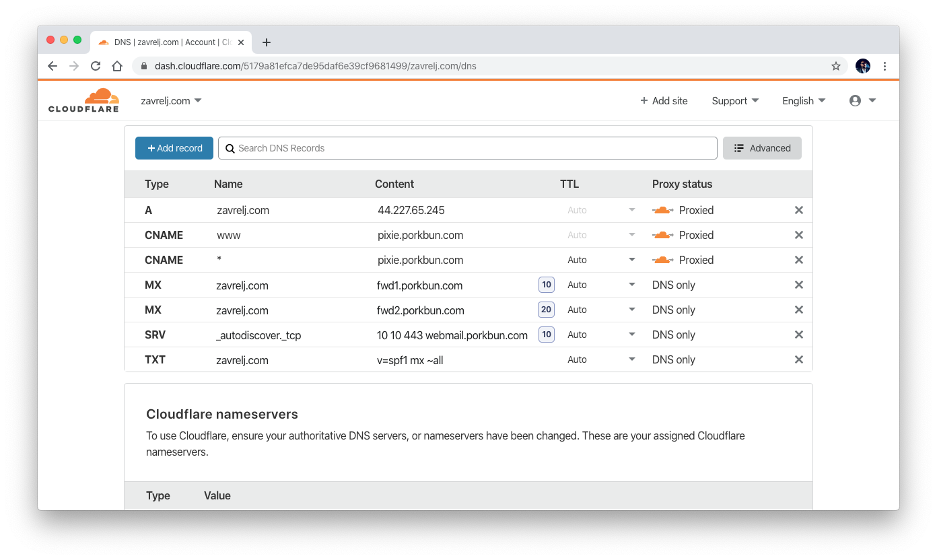
Task: Click the padlock site info icon
Action: (143, 66)
